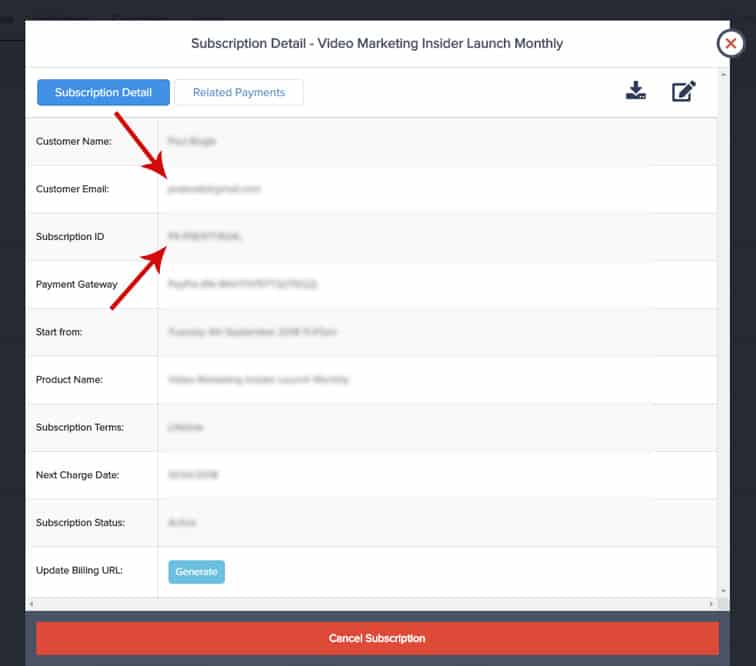
Task: Switch to the Related Payments tab
Action: point(239,93)
